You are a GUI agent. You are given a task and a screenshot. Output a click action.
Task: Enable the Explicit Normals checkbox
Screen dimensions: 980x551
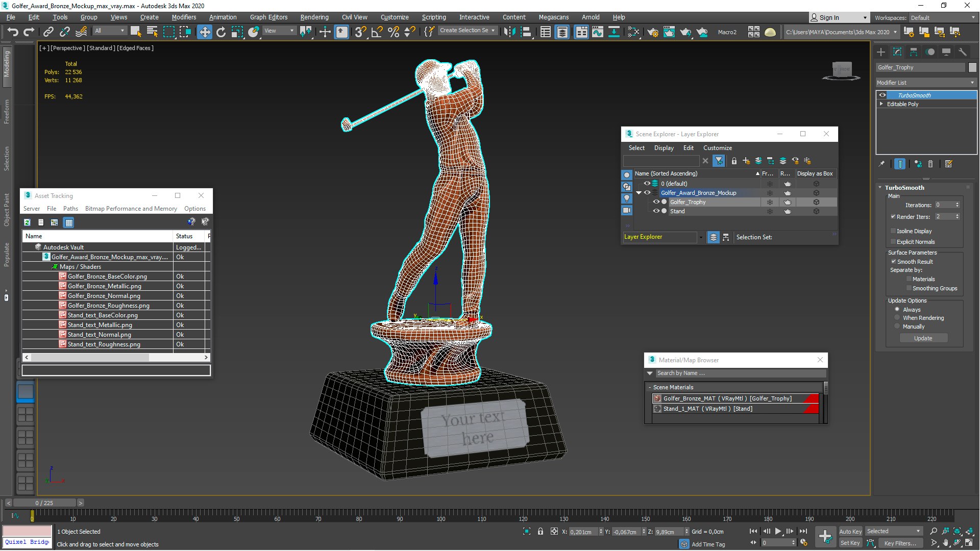coord(893,242)
